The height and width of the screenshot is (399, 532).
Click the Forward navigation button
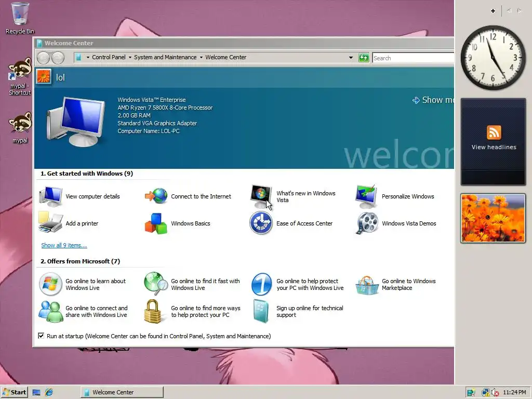click(58, 58)
